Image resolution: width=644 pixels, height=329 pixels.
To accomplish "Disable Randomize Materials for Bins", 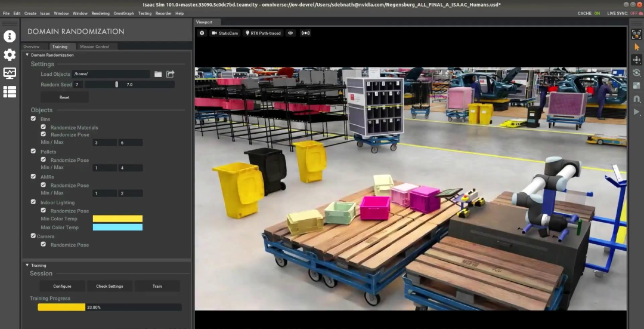I will [44, 127].
